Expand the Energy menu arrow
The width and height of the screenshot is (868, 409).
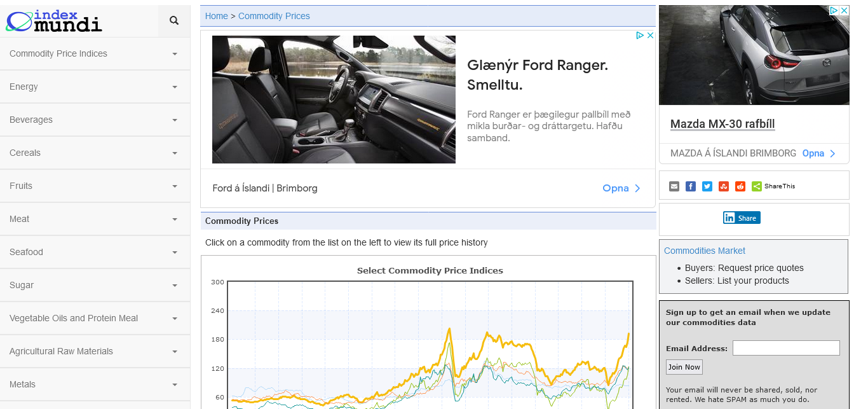[175, 87]
